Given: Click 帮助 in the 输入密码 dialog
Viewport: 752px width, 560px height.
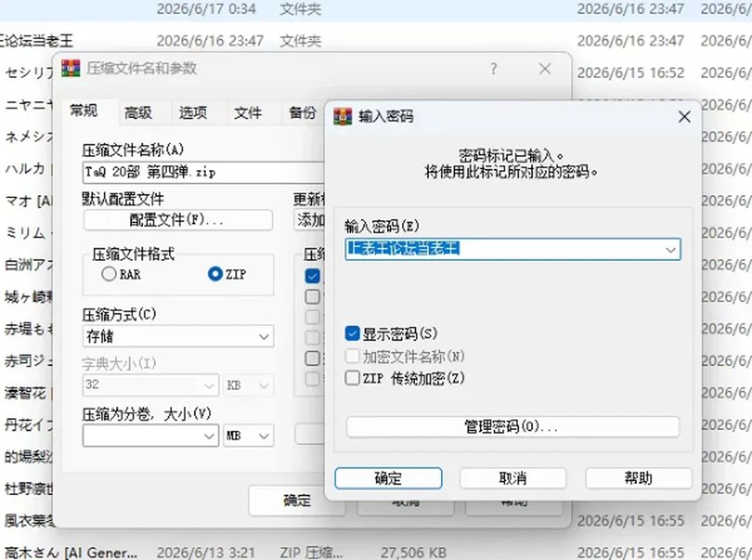Looking at the screenshot, I should click(639, 478).
